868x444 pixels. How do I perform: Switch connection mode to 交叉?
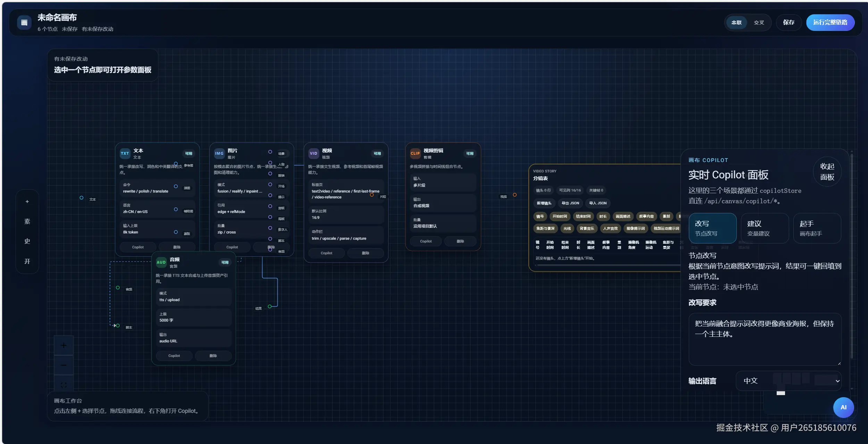[759, 22]
